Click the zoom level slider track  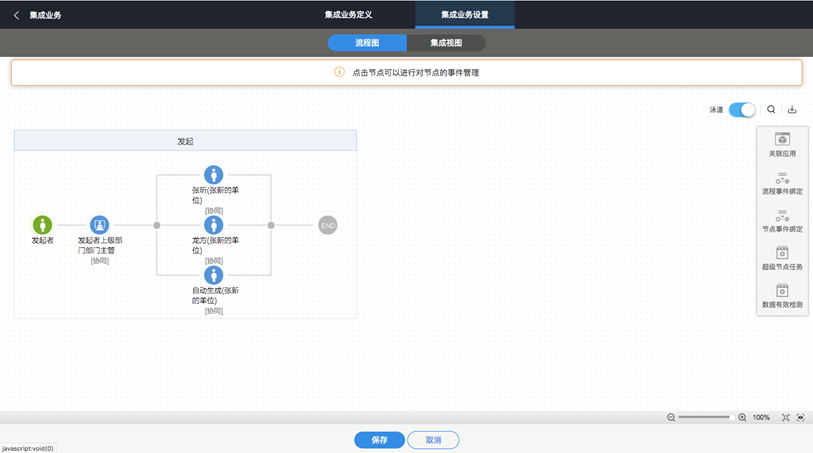click(706, 417)
